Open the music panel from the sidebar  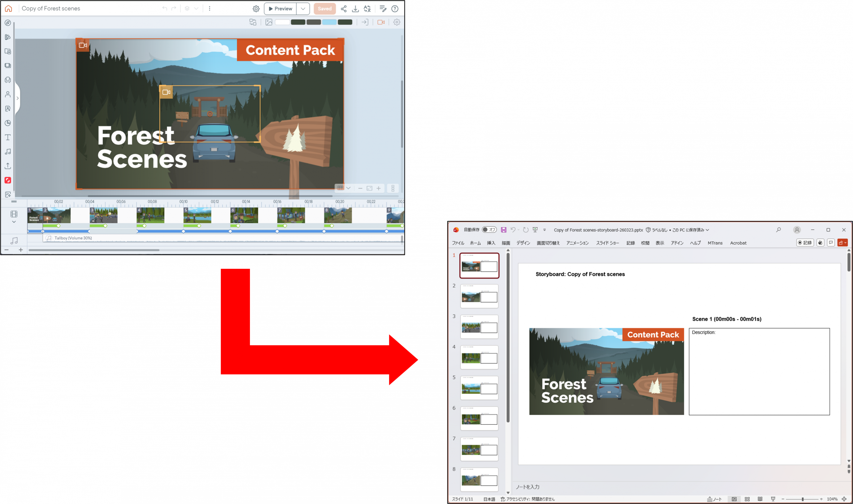[x=8, y=152]
